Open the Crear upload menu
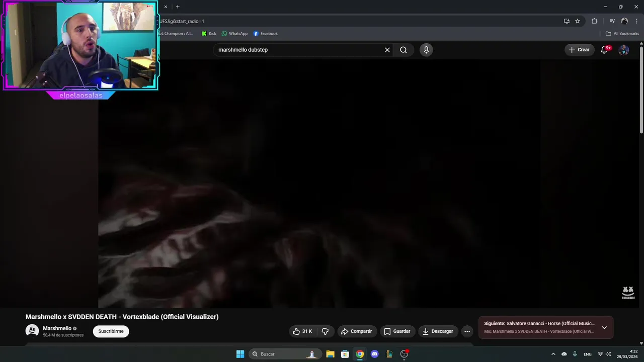The height and width of the screenshot is (362, 644). pyautogui.click(x=579, y=50)
